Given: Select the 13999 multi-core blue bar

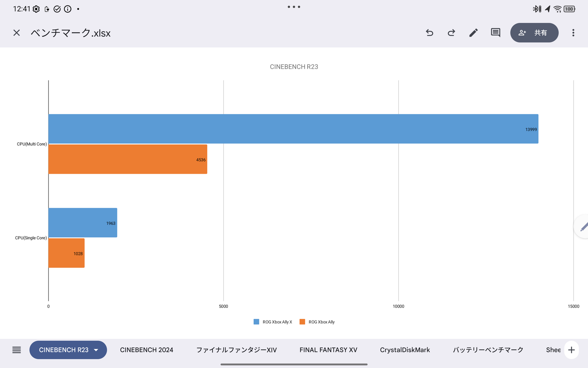Looking at the screenshot, I should click(x=293, y=129).
